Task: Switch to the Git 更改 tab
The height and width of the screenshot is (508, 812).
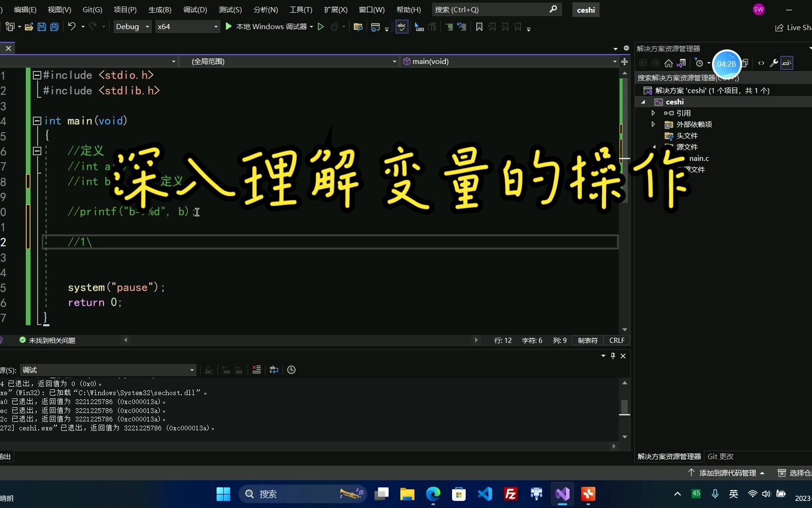Action: pos(720,456)
